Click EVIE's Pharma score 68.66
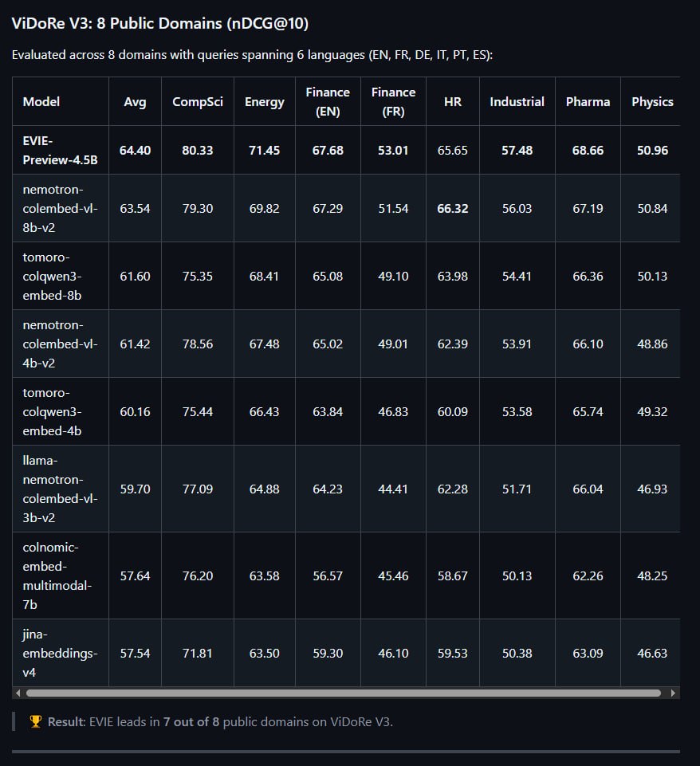The height and width of the screenshot is (766, 700). click(588, 150)
